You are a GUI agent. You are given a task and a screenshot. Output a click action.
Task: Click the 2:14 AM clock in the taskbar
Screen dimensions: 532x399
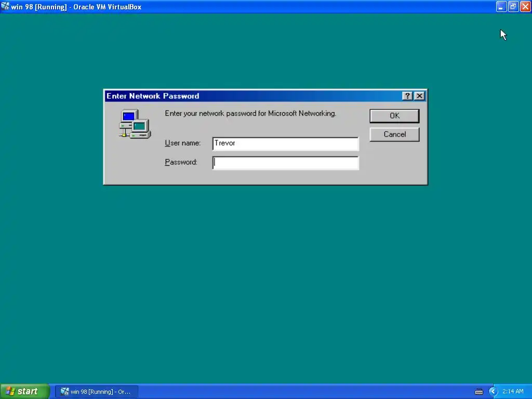tap(513, 392)
